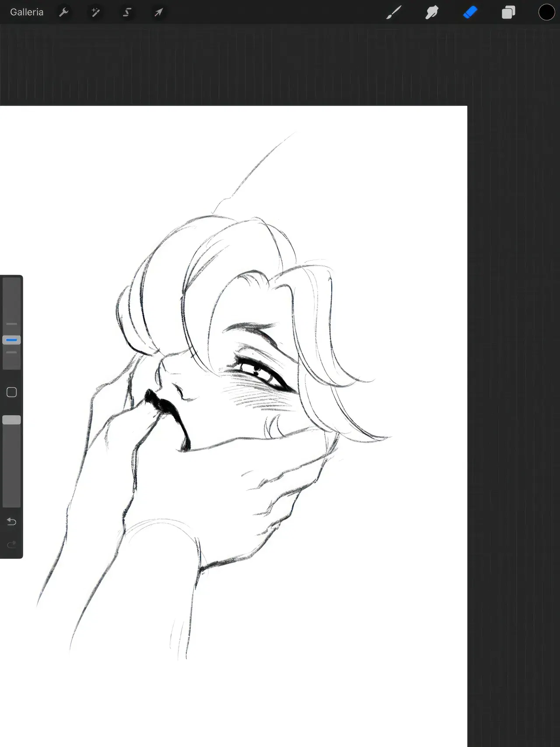Screen dimensions: 560x747
Task: Jump to the upper saved size notch
Action: point(12,324)
